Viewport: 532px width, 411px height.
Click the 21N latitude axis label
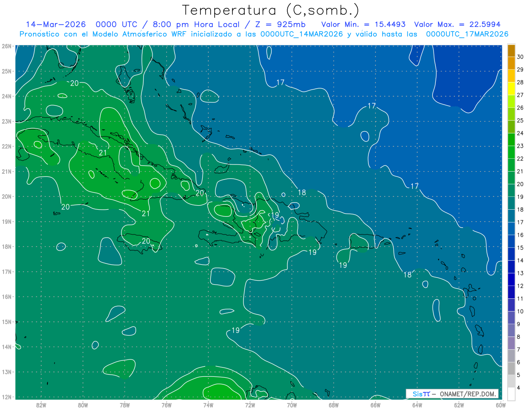[6, 171]
